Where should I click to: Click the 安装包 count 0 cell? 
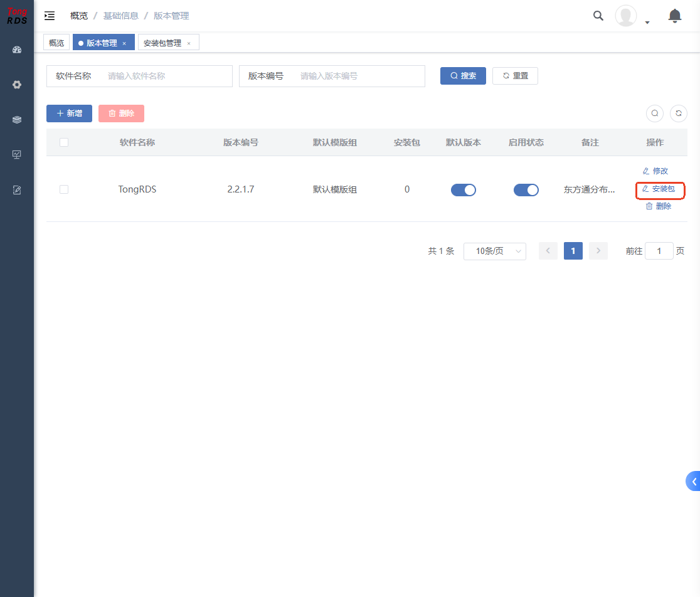(407, 189)
